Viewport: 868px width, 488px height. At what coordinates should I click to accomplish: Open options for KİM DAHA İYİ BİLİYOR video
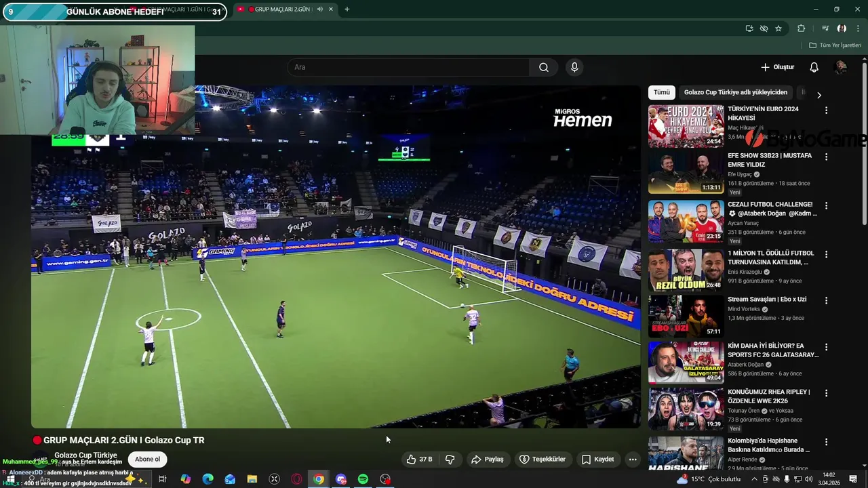coord(826,347)
